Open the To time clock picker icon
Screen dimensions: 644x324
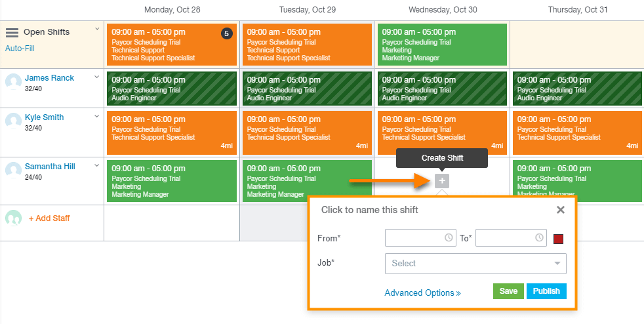click(539, 237)
